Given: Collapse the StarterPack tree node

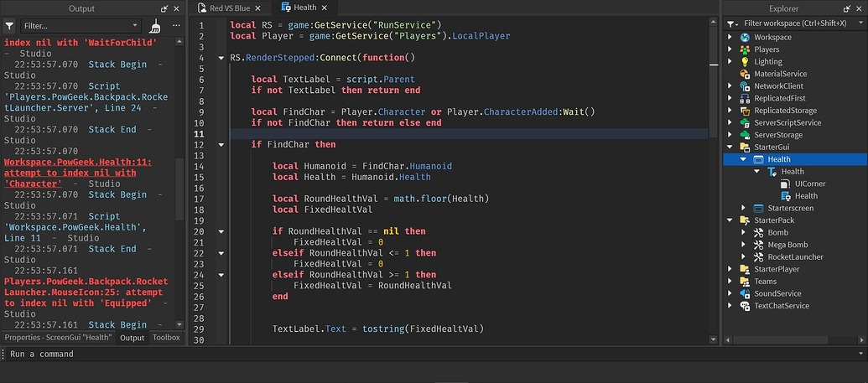Looking at the screenshot, I should pyautogui.click(x=730, y=220).
